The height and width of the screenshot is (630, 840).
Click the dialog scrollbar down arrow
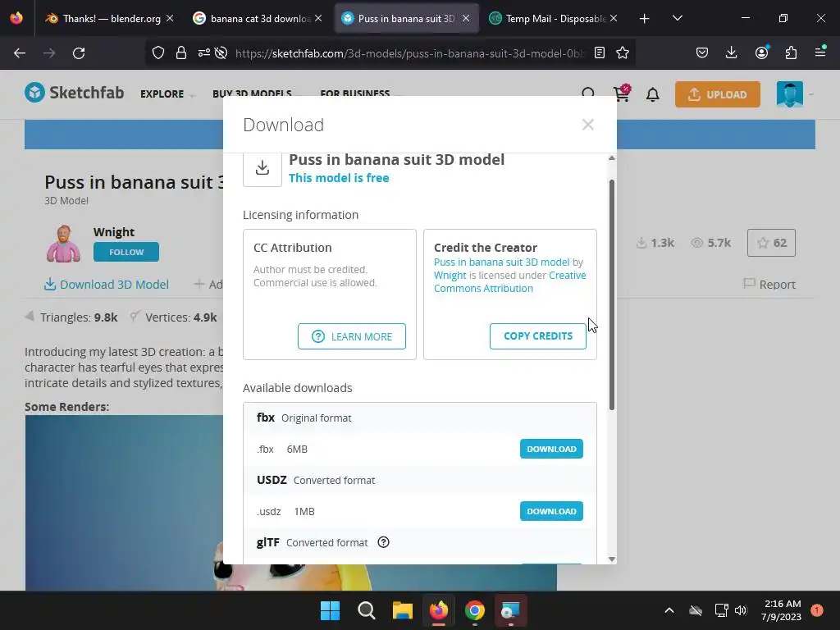click(612, 559)
